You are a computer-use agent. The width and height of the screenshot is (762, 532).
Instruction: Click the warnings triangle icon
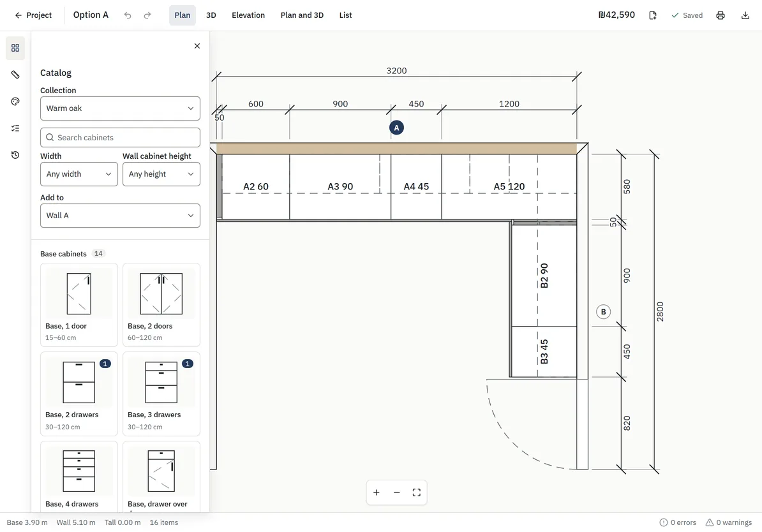tap(710, 522)
